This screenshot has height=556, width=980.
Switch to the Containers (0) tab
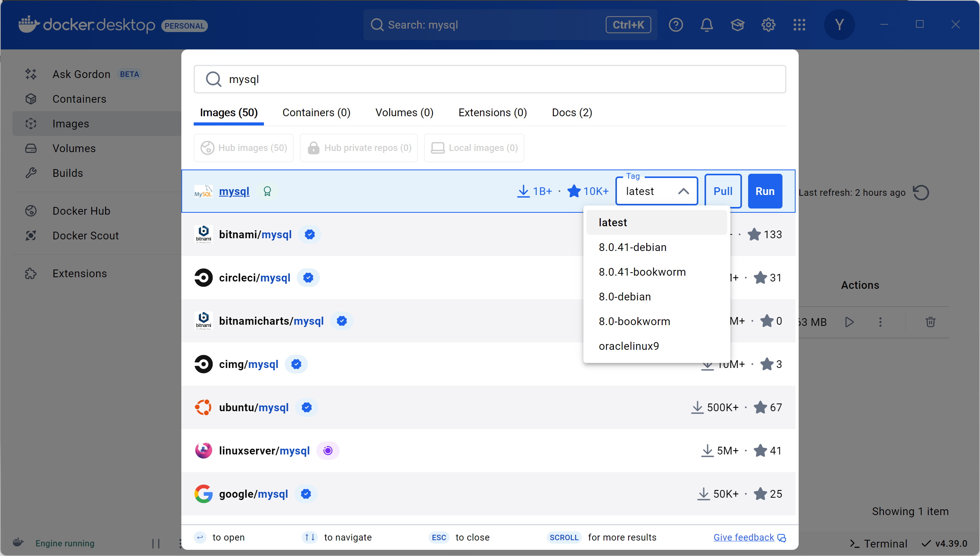[x=316, y=112]
